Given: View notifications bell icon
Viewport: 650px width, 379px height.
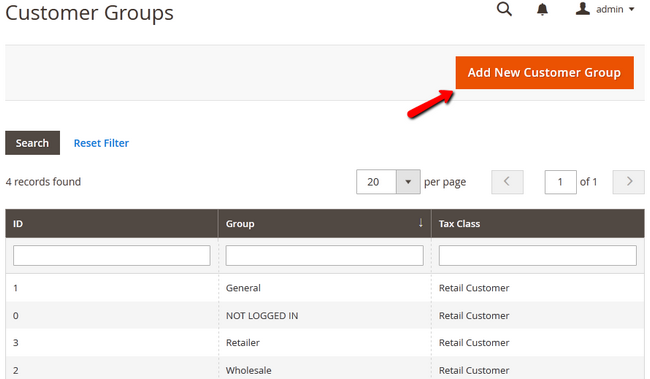Looking at the screenshot, I should (542, 9).
